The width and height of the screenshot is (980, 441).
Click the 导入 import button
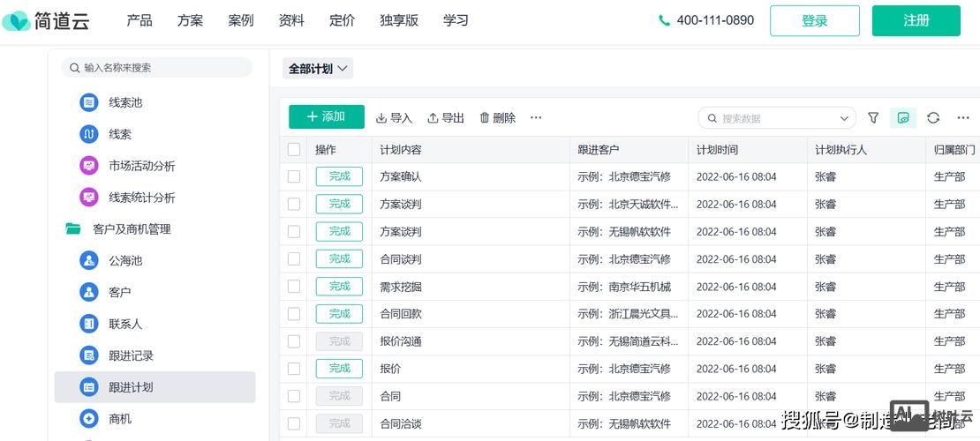click(394, 117)
